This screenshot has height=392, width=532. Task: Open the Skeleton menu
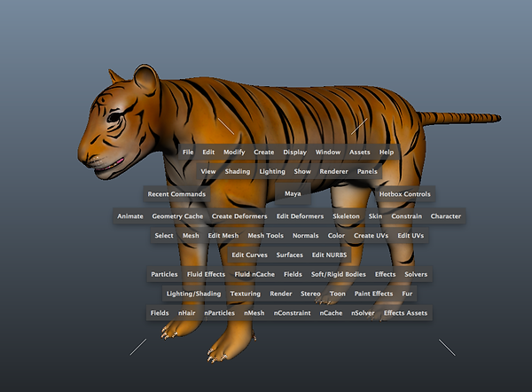tap(346, 216)
